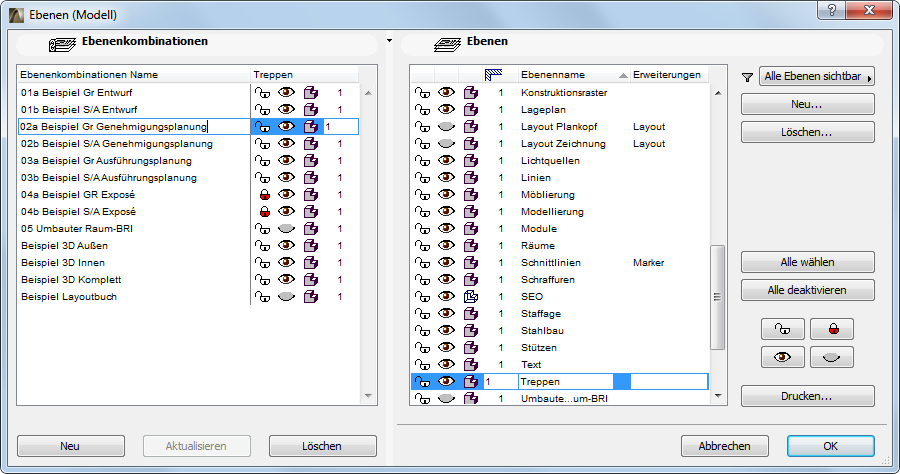Screen dimensions: 900x474
Task: Toggle lock icon in 05 Umbauter Raum-BRI row
Action: 262,228
